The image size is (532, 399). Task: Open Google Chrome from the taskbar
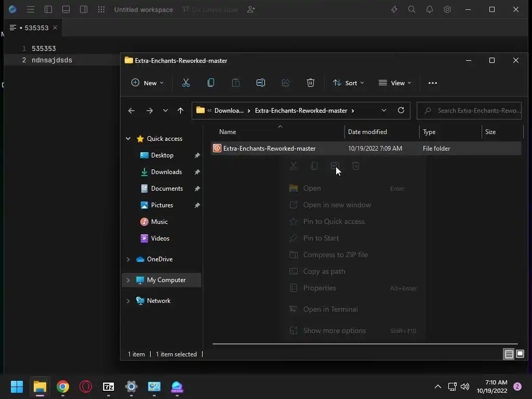tap(63, 387)
